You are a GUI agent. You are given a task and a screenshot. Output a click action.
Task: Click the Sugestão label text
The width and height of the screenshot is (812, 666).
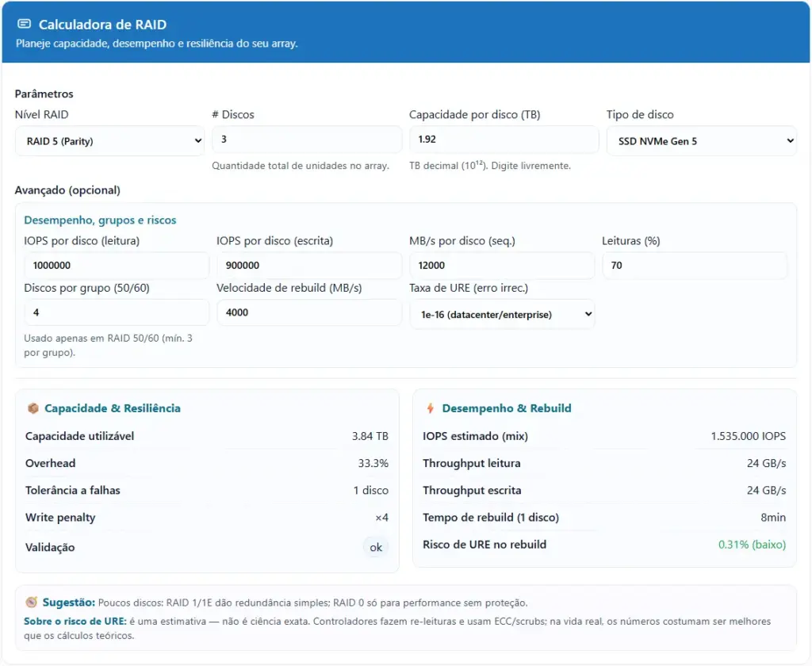coord(69,603)
